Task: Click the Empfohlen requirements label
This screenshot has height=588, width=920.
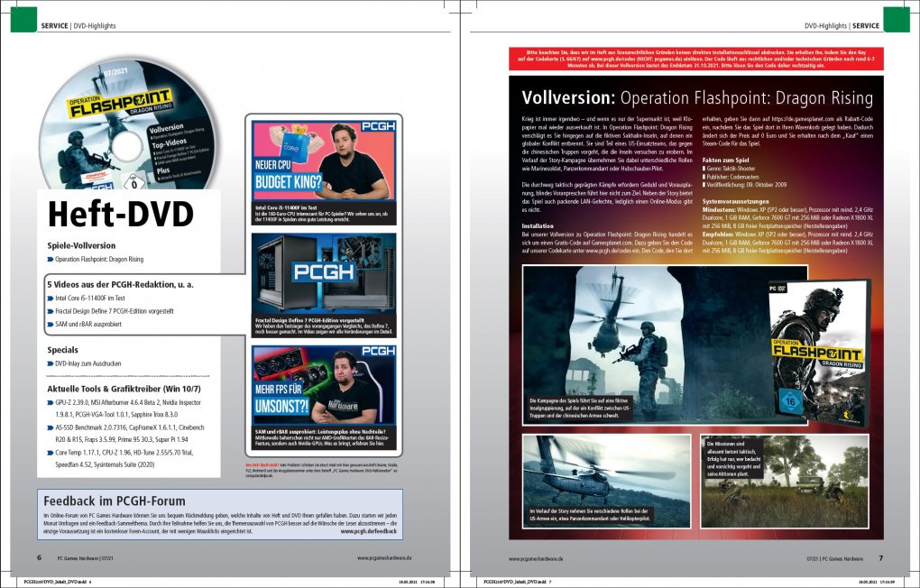Action: (x=718, y=234)
